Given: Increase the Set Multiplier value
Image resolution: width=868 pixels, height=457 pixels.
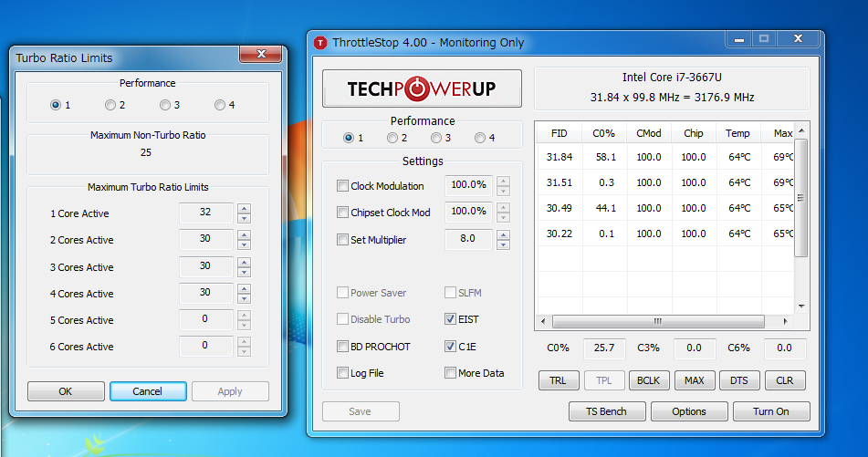Looking at the screenshot, I should tap(503, 235).
